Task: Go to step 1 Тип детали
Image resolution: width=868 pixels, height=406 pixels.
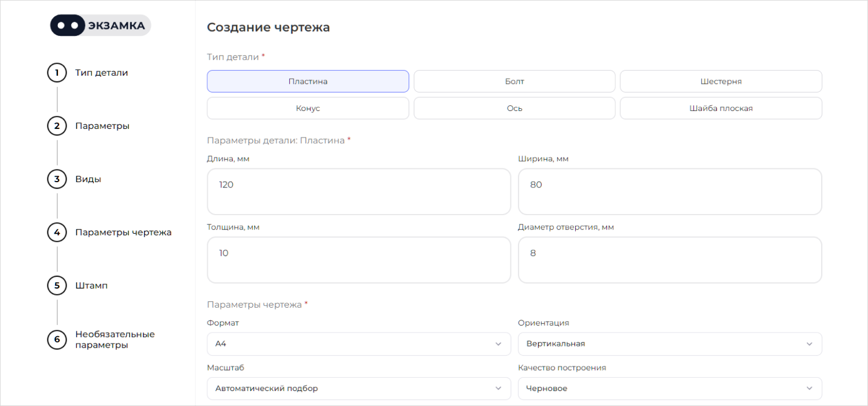Action: 101,73
